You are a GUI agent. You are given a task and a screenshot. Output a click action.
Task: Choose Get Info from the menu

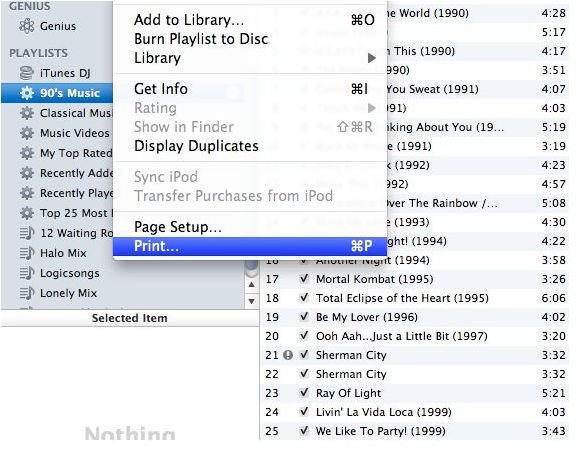(x=250, y=89)
